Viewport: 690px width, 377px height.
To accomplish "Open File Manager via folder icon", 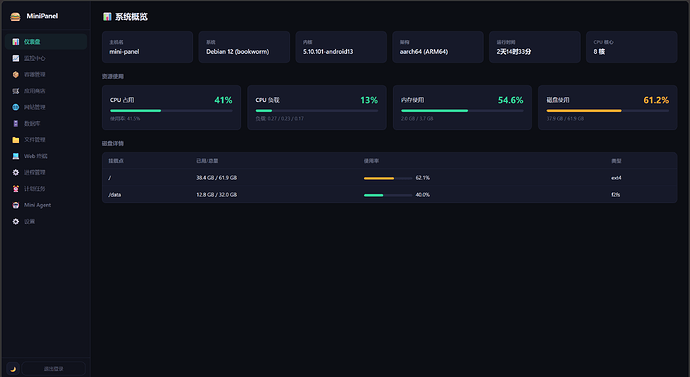I will pyautogui.click(x=16, y=140).
